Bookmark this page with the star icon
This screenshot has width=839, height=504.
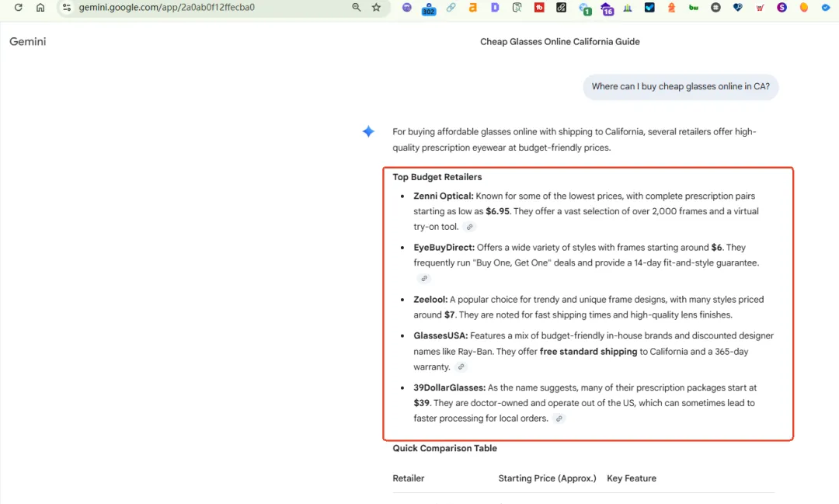click(x=377, y=8)
